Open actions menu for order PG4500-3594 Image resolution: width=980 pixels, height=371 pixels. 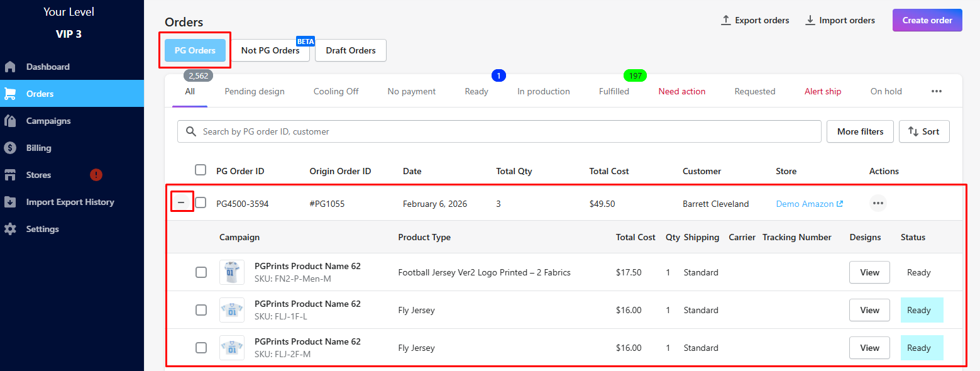(x=878, y=203)
